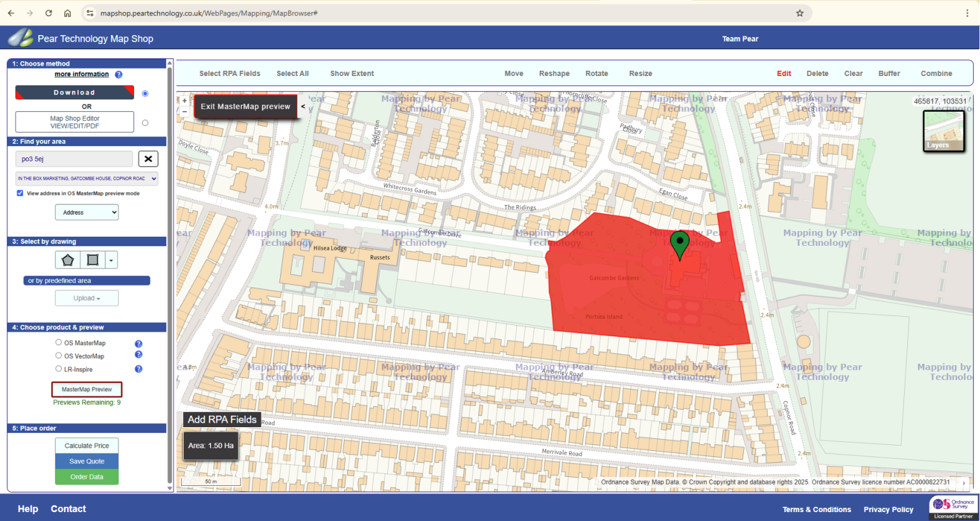The width and height of the screenshot is (980, 521).
Task: Click the Download button
Action: pos(75,93)
